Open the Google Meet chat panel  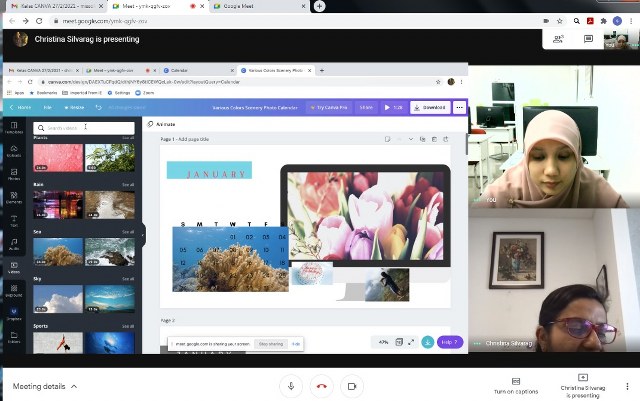point(588,39)
